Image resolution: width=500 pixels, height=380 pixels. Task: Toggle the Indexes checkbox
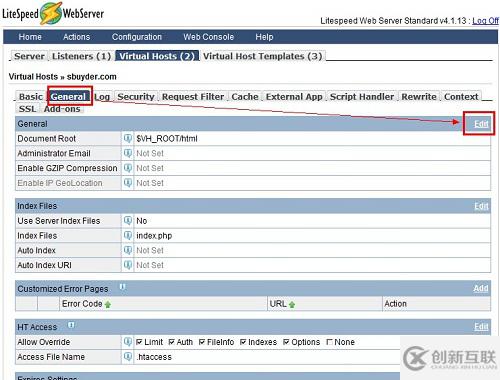tap(243, 342)
